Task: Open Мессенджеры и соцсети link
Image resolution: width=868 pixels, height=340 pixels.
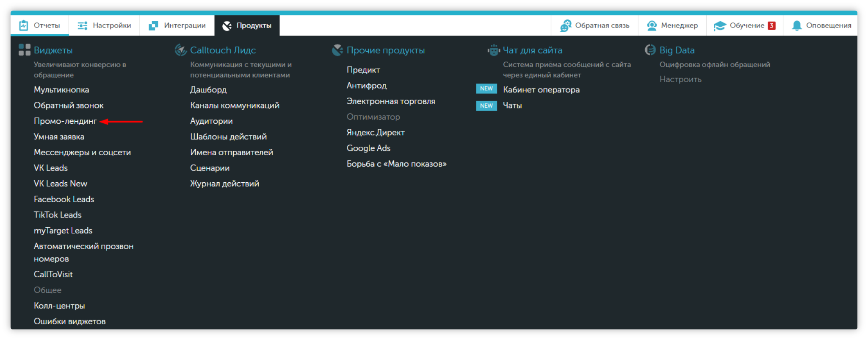Action: (82, 152)
